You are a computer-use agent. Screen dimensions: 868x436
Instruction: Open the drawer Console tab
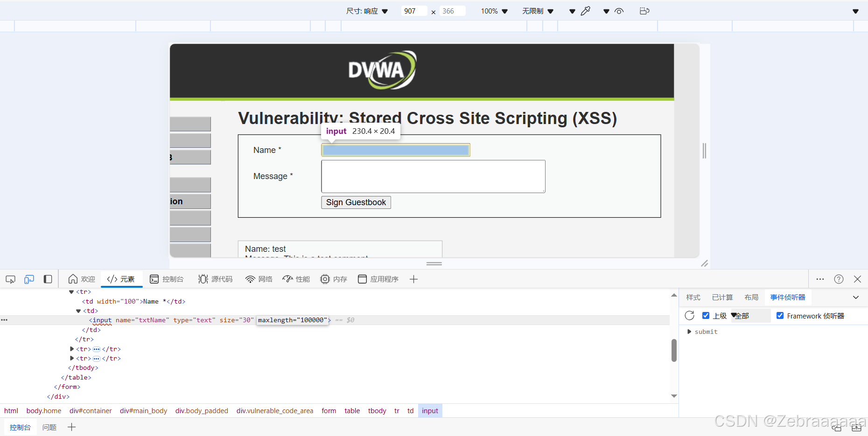[x=20, y=427]
